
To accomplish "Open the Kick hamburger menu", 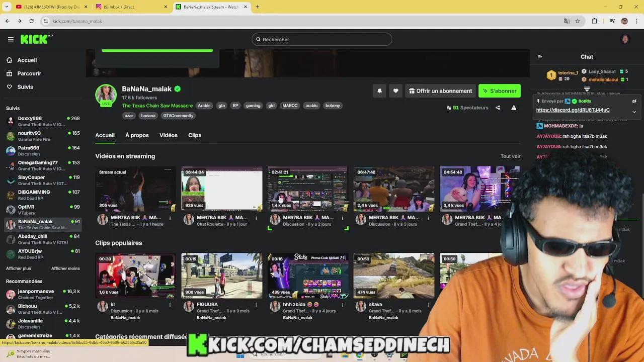I will 11,39.
